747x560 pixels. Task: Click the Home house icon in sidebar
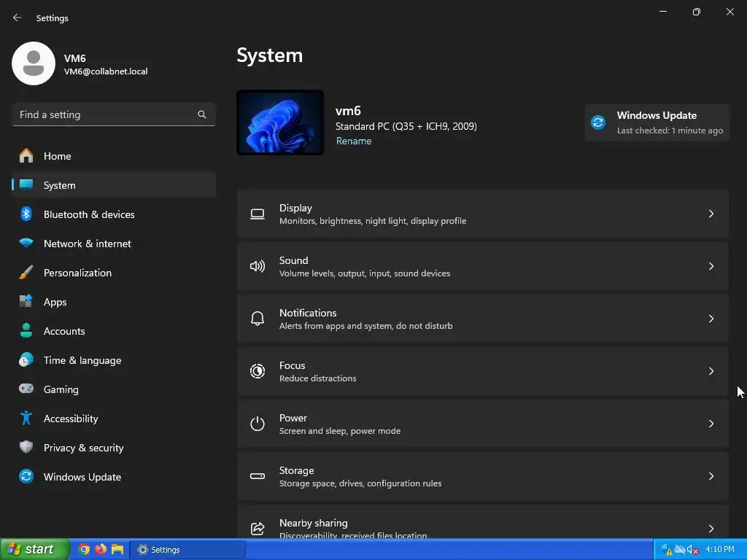pyautogui.click(x=26, y=156)
